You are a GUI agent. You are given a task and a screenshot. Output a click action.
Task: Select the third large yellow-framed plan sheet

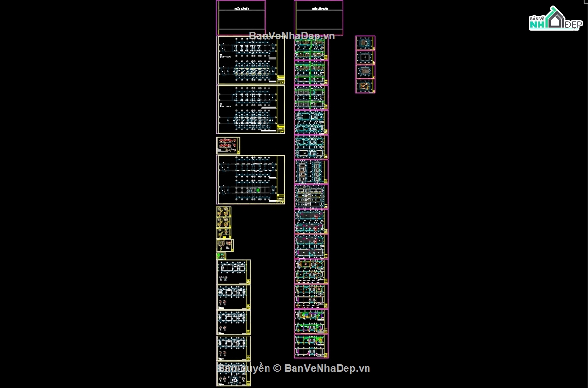(250, 180)
